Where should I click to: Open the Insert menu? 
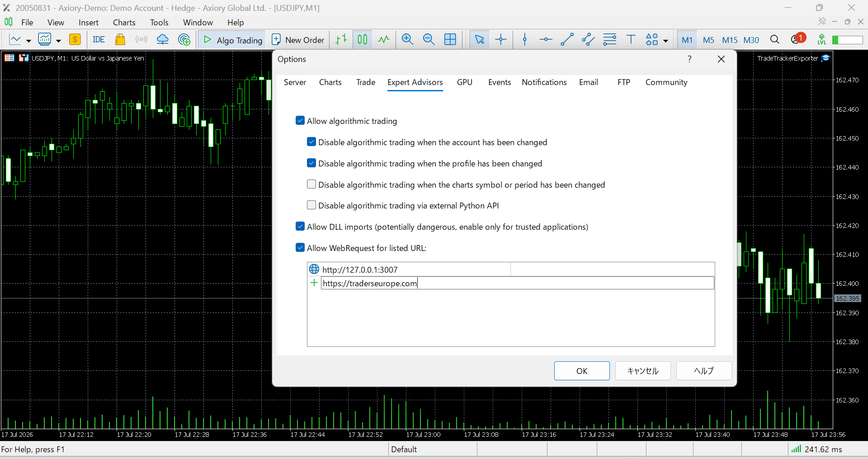click(x=89, y=22)
